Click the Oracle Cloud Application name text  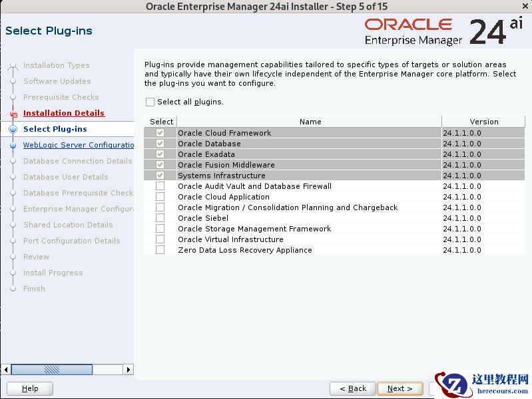[x=224, y=197]
